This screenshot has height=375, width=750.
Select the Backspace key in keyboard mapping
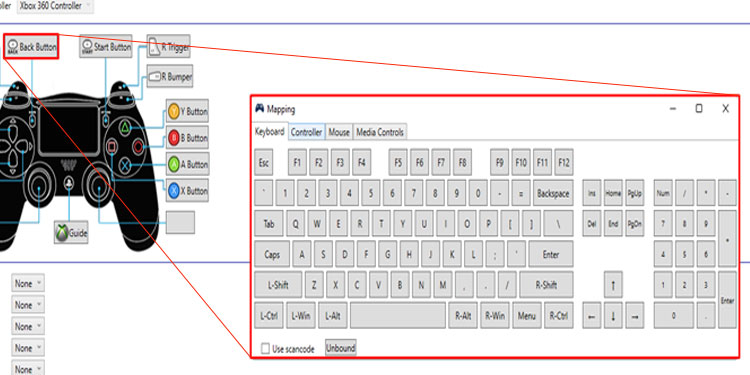click(x=553, y=194)
